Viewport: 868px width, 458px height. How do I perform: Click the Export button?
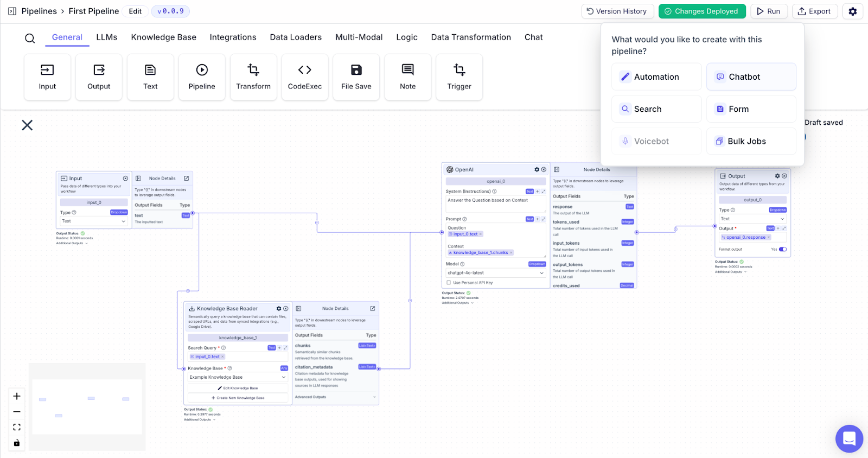(x=815, y=11)
